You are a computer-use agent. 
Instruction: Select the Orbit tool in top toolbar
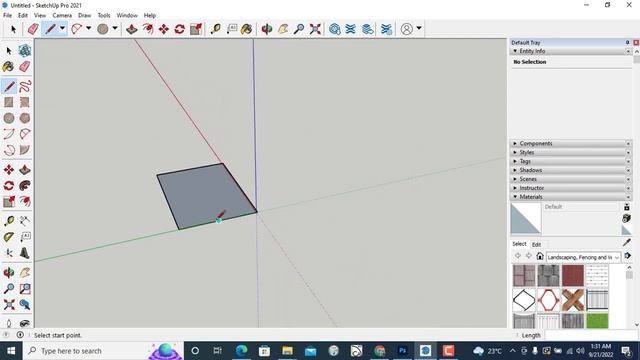(267, 29)
